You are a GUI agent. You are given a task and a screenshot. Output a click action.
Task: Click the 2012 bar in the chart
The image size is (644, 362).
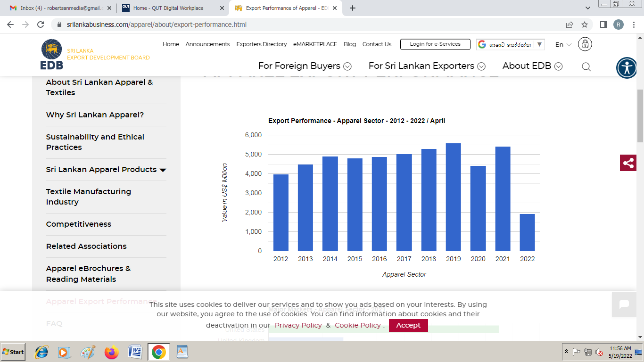[x=281, y=213]
